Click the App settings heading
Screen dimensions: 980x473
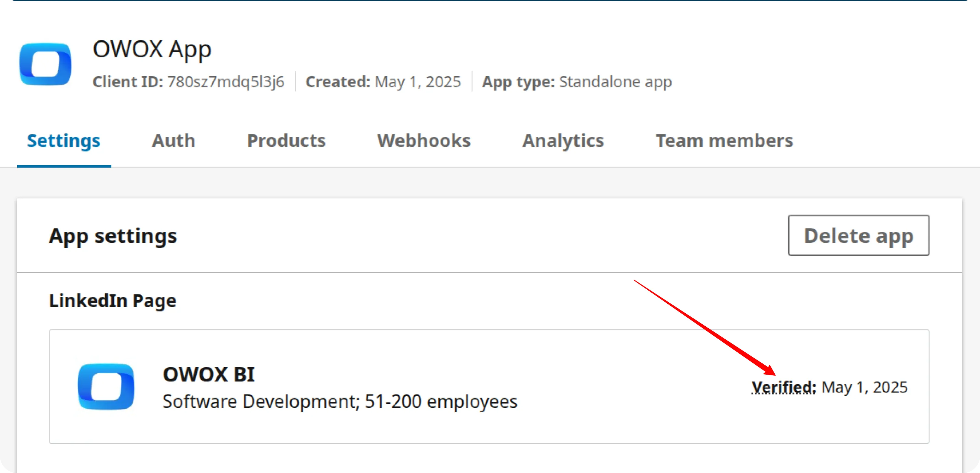[x=113, y=236]
